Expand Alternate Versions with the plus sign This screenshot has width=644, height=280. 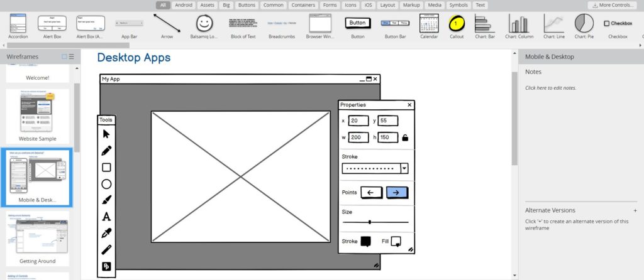pyautogui.click(x=635, y=210)
